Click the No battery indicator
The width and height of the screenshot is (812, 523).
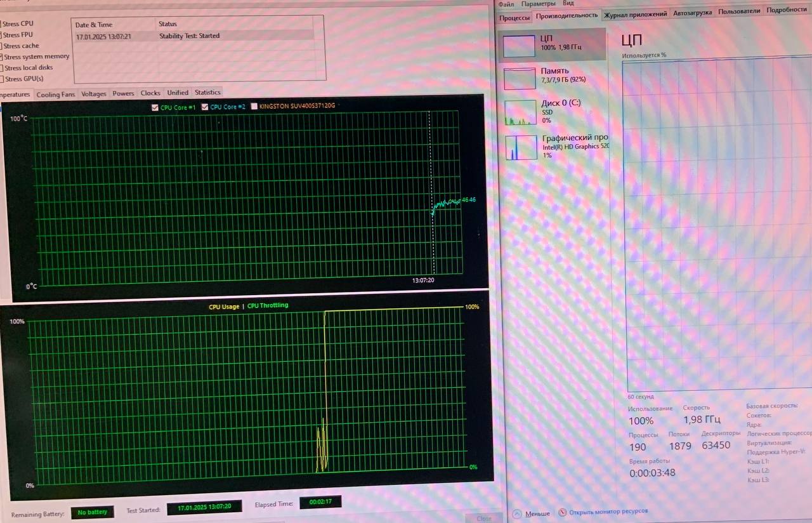pyautogui.click(x=93, y=512)
